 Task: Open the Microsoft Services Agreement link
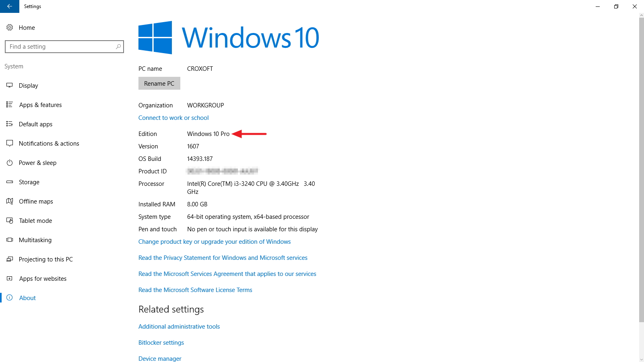227,274
